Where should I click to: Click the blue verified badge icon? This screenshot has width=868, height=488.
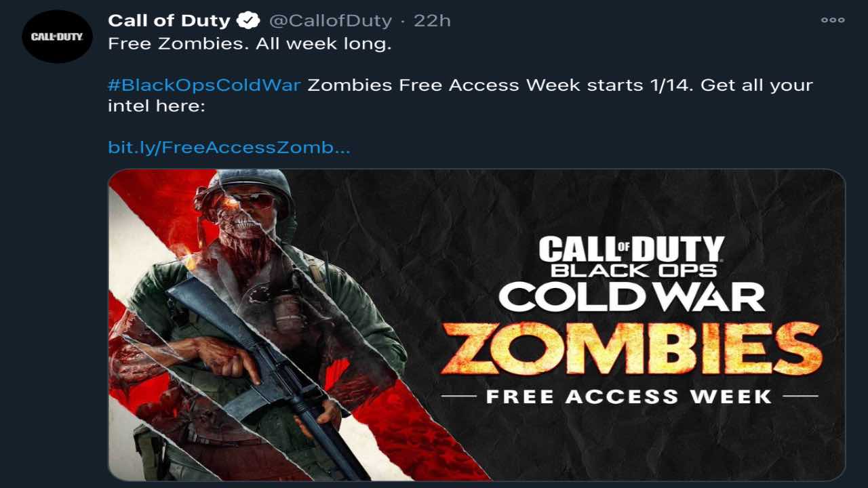(x=249, y=20)
